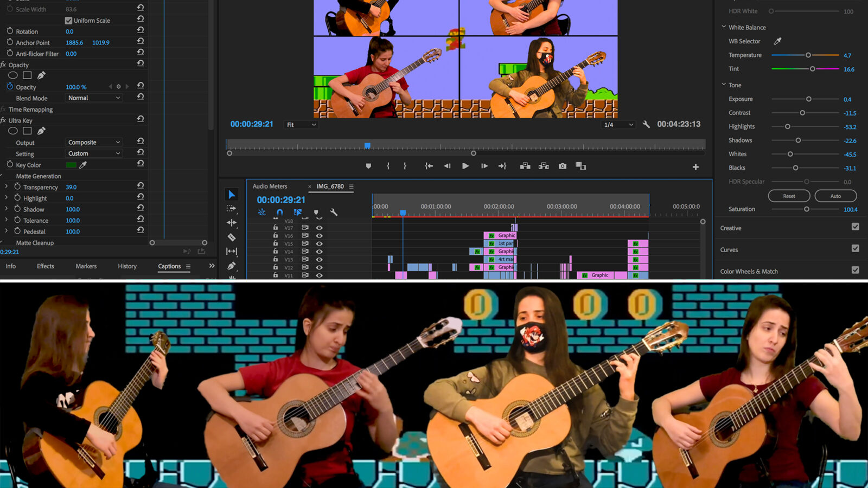The width and height of the screenshot is (868, 488).
Task: Adjust the Temperature slider
Action: coord(808,55)
